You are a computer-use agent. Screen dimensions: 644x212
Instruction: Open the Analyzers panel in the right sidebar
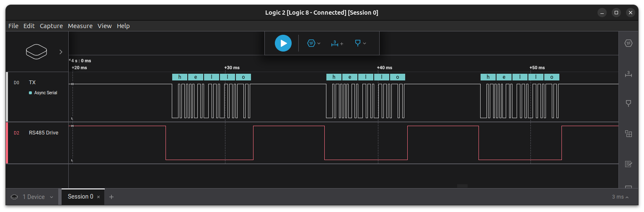[x=628, y=43]
